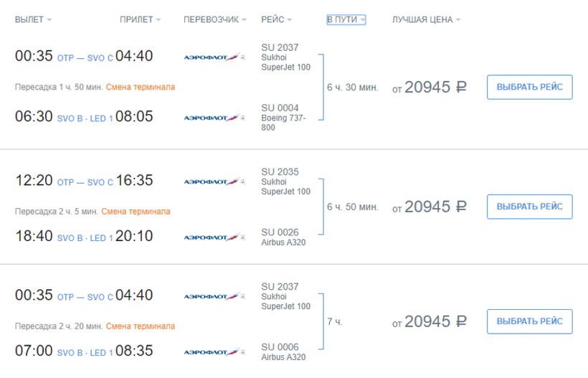This screenshot has width=588, height=378.
Task: Click Aeroflot logo next to flight SU 0026
Action: (x=214, y=237)
